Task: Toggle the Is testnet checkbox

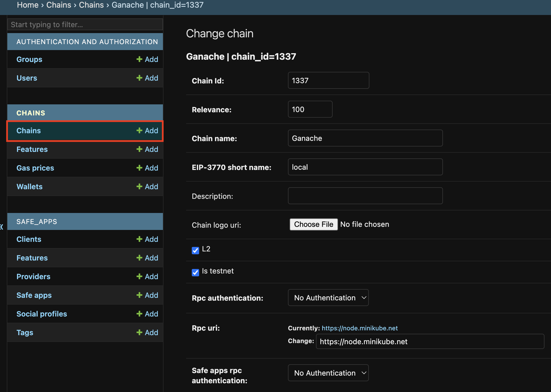Action: tap(195, 272)
